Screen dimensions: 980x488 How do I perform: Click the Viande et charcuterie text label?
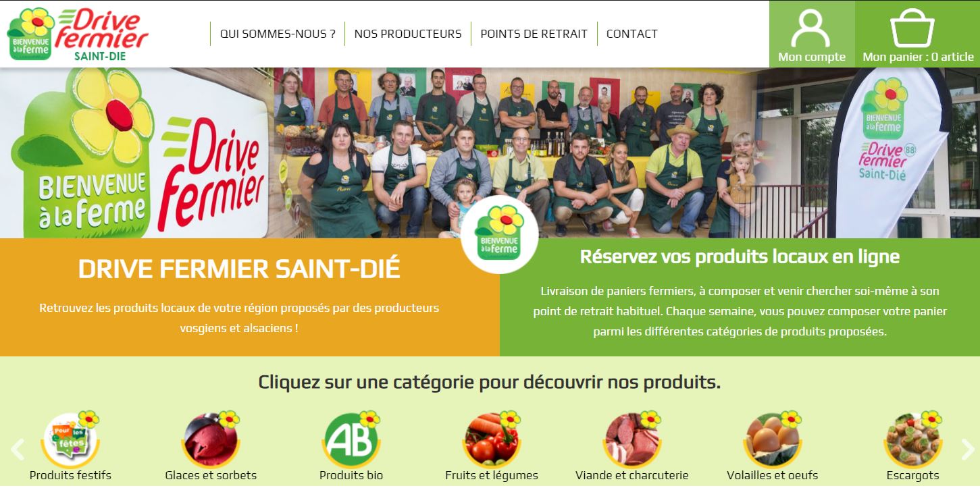click(632, 475)
